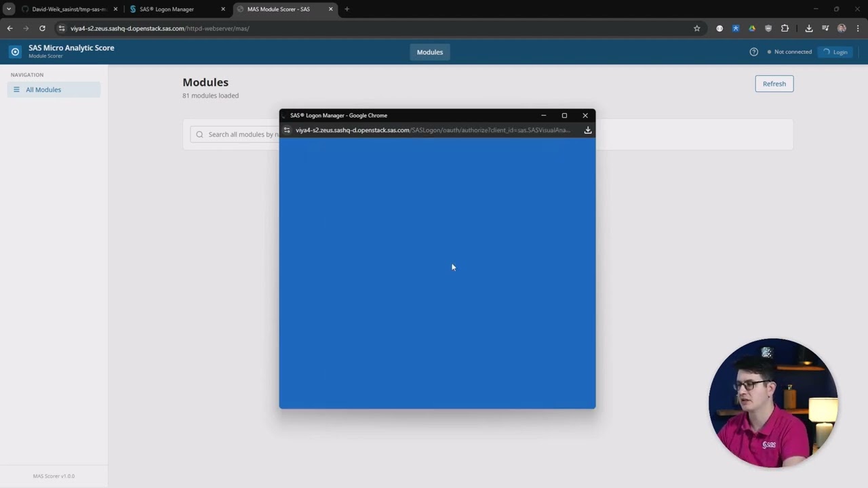Maximize the SAS Logon Manager popup
This screenshot has width=868, height=488.
click(x=564, y=115)
